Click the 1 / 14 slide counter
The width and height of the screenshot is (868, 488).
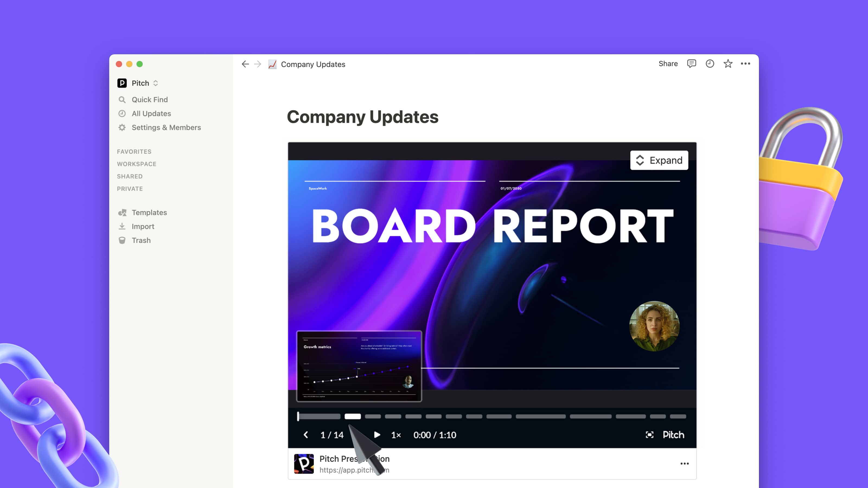pos(332,435)
